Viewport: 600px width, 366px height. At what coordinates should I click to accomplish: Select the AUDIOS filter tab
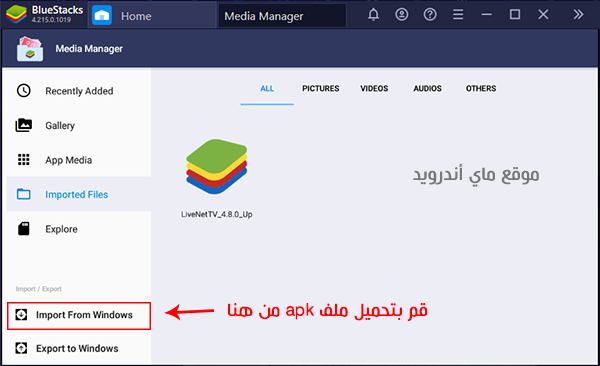click(427, 88)
